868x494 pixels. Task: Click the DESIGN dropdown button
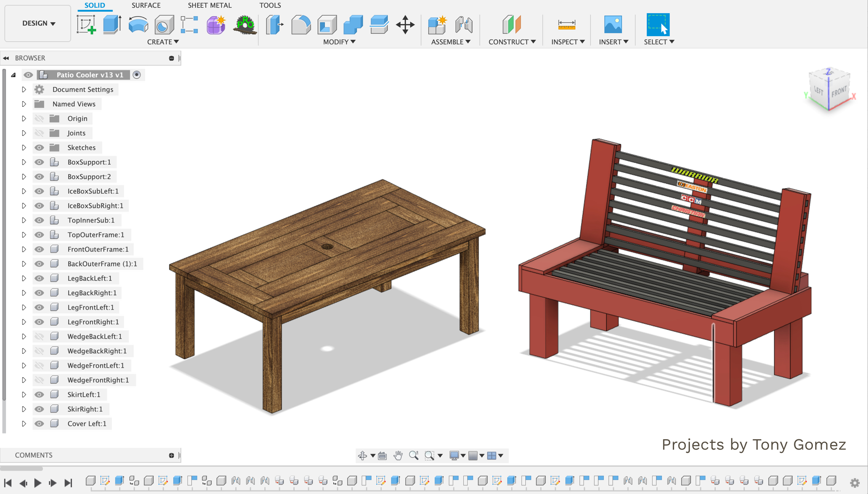pyautogui.click(x=37, y=23)
